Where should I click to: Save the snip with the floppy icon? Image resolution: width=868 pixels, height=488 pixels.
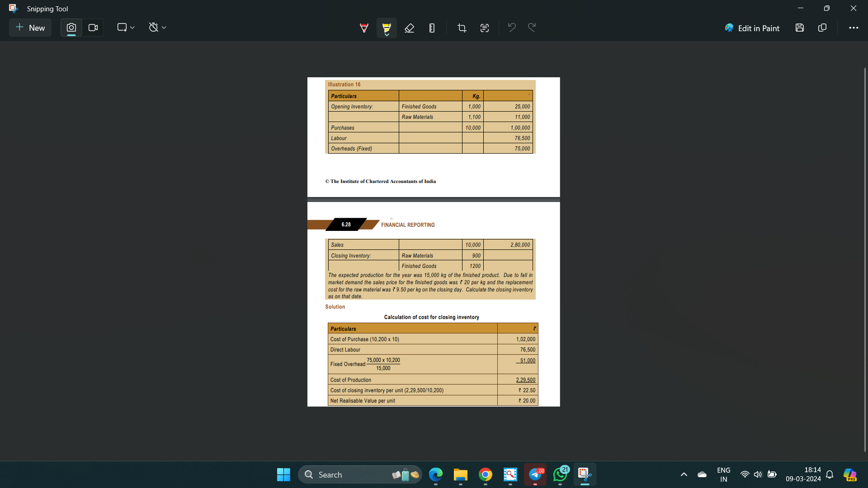[800, 28]
